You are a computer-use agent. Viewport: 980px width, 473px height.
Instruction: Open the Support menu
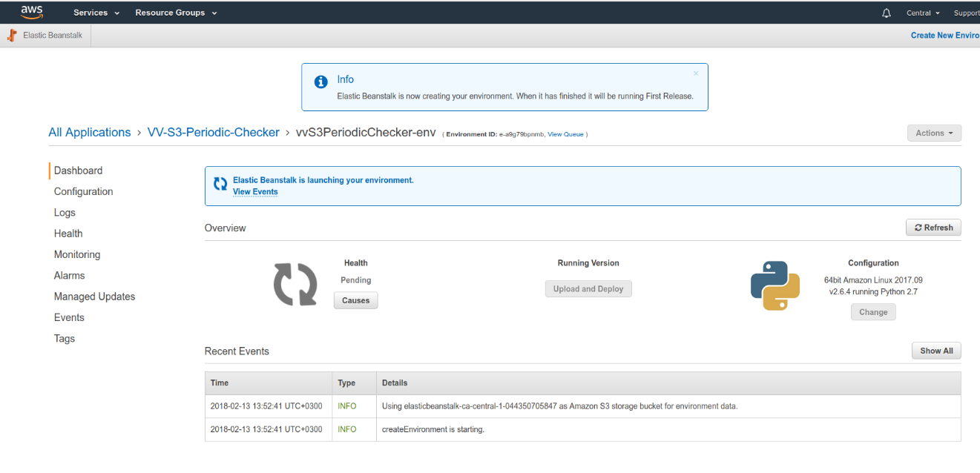pos(967,13)
